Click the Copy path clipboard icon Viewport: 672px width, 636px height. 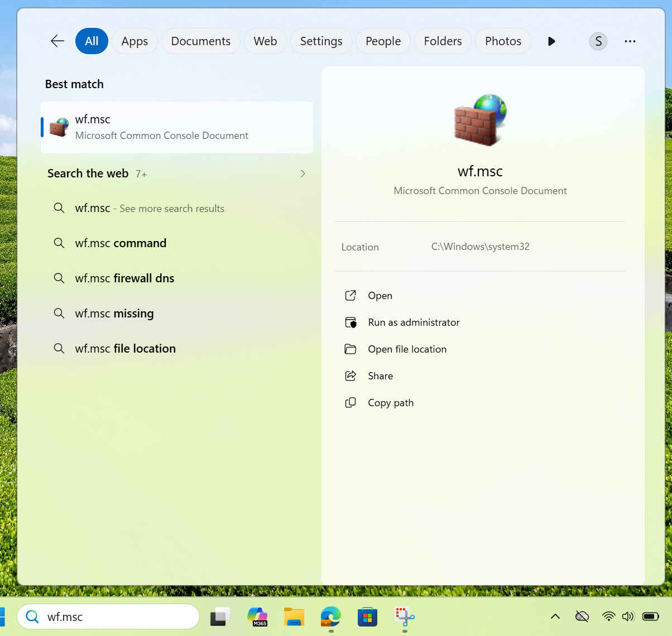pyautogui.click(x=351, y=403)
